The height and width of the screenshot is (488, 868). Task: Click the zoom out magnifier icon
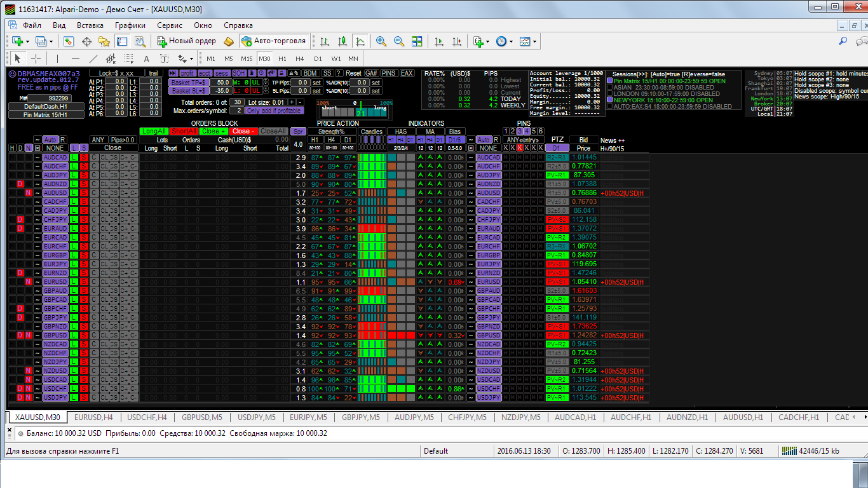[399, 41]
